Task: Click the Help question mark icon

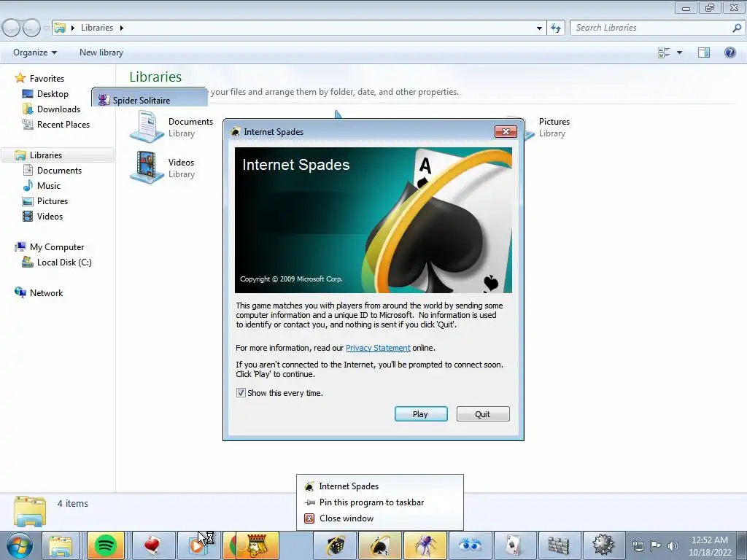Action: 729,52
